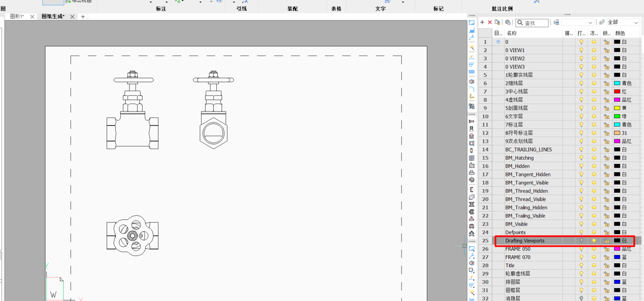
Task: Click the Text tool in vertical toolbar
Action: 472,299
